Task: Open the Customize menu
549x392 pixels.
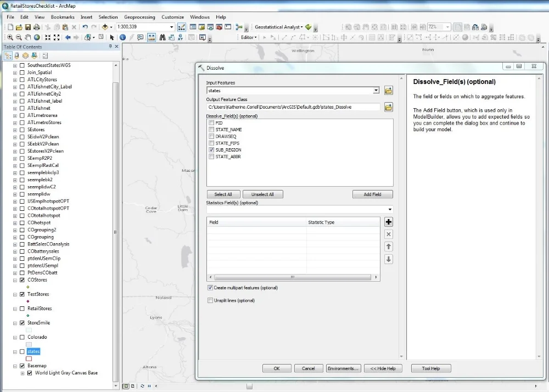Action: pos(172,17)
